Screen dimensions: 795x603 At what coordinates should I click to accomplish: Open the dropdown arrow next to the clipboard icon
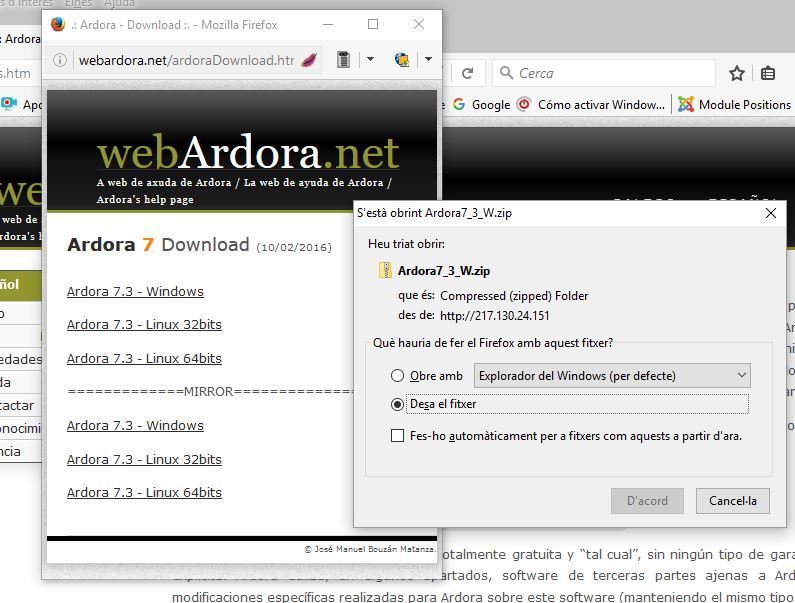pos(369,60)
